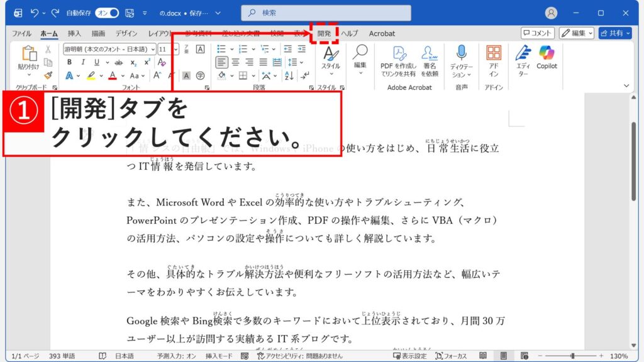
Task: Toggle center text alignment
Action: tap(235, 62)
